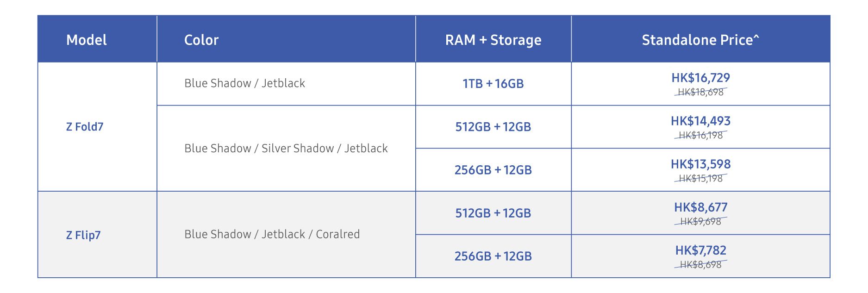Screen dimensions: 868x293
Task: Click Blue Shadow / Jetblack color cell
Action: pyautogui.click(x=286, y=84)
